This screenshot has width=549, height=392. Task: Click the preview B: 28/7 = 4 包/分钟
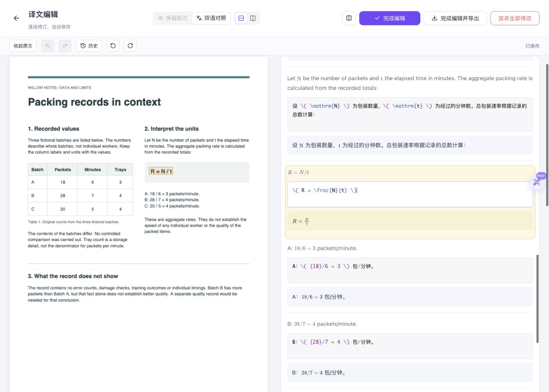point(410,372)
